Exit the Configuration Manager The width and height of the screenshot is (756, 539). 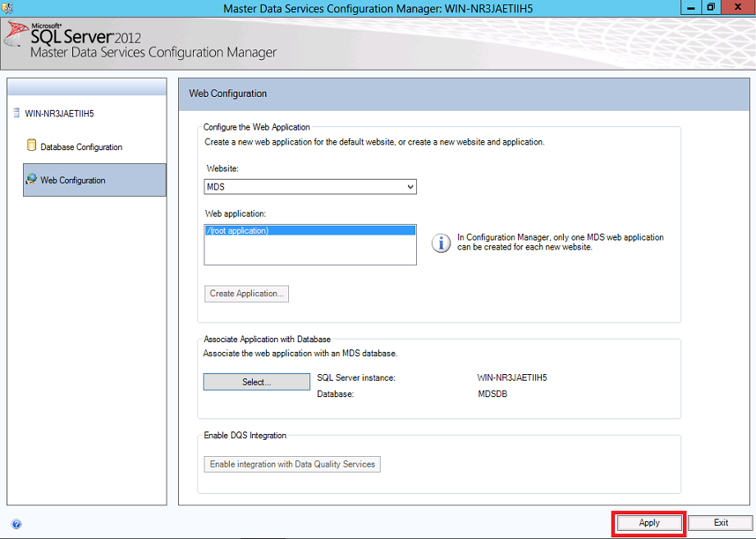click(x=721, y=523)
